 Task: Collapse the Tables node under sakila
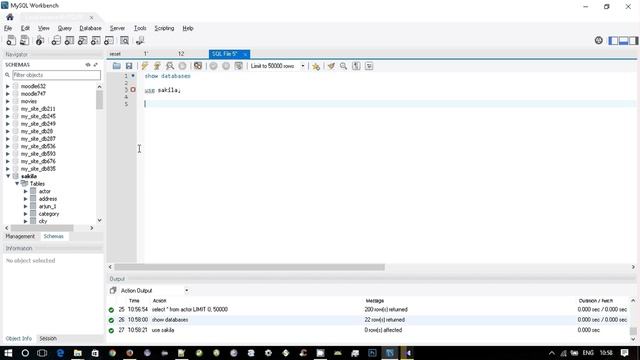17,184
